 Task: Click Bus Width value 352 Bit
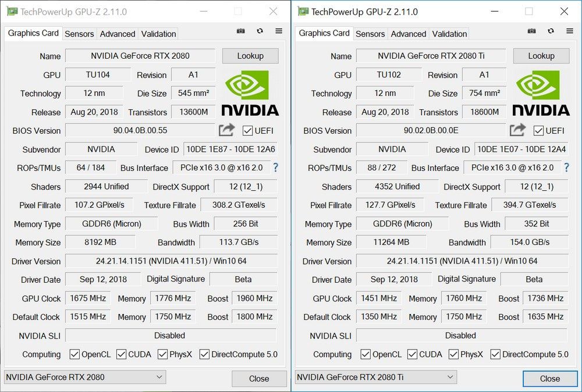pyautogui.click(x=537, y=224)
